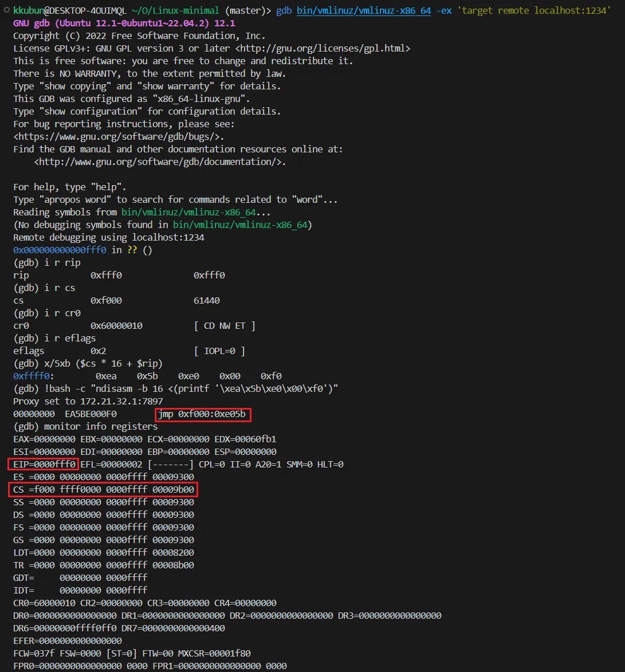Click the byte value 0xea

[x=107, y=376]
